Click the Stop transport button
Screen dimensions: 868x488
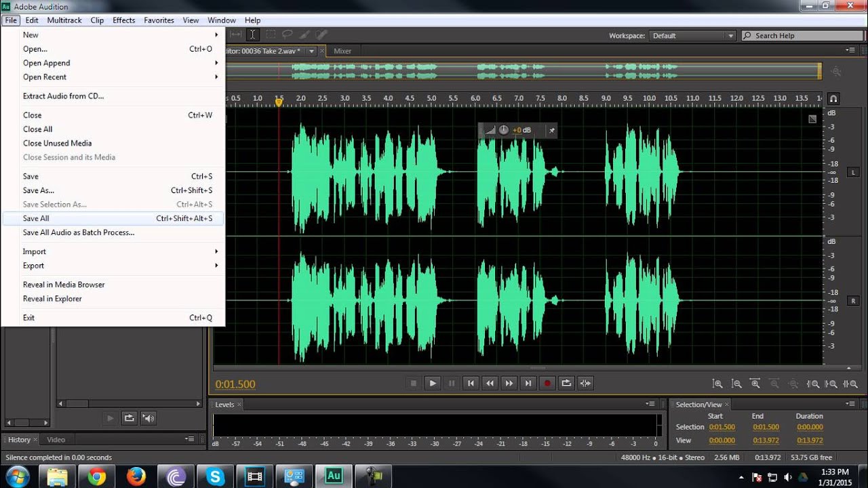[414, 383]
